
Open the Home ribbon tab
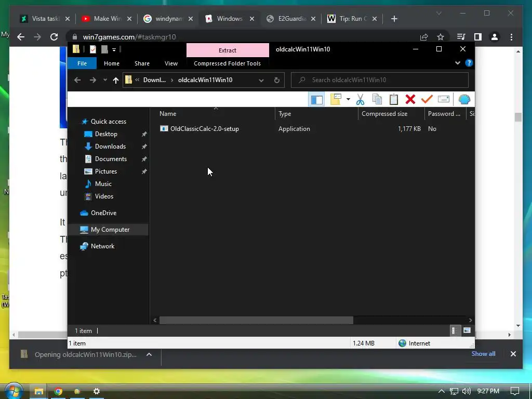click(x=112, y=63)
